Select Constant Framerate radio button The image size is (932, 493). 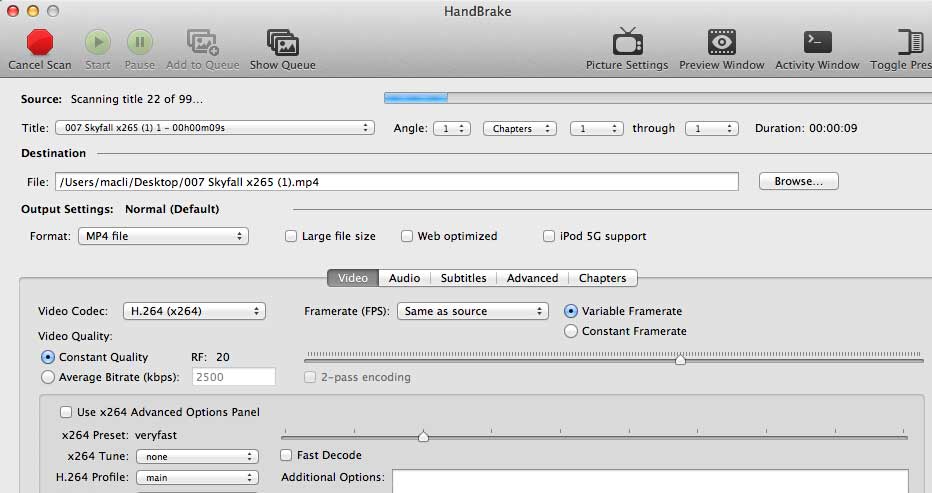(571, 331)
